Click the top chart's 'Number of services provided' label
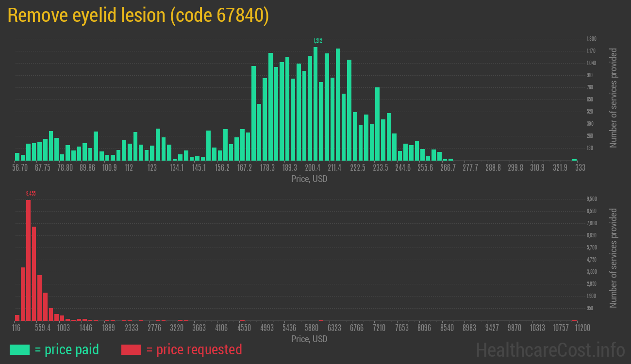The width and height of the screenshot is (631, 364). [614, 98]
